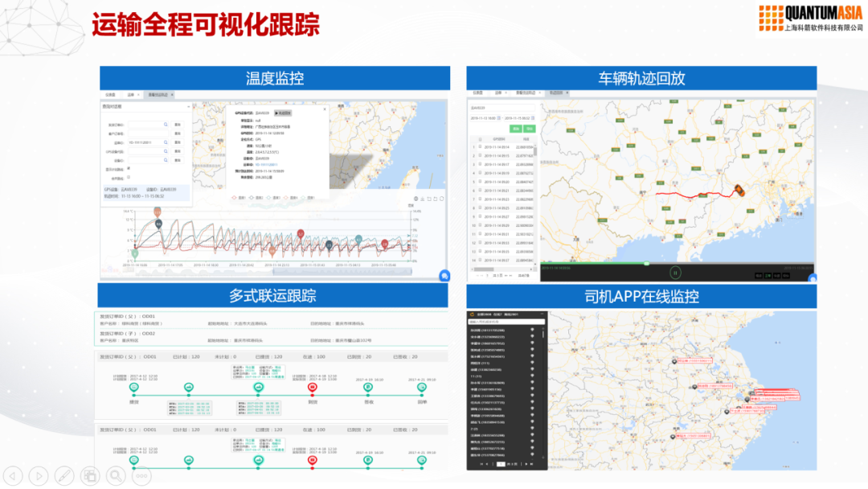The width and height of the screenshot is (868, 489).
Task: Open the page-size dropdown in the GPS list pagination
Action: (497, 275)
